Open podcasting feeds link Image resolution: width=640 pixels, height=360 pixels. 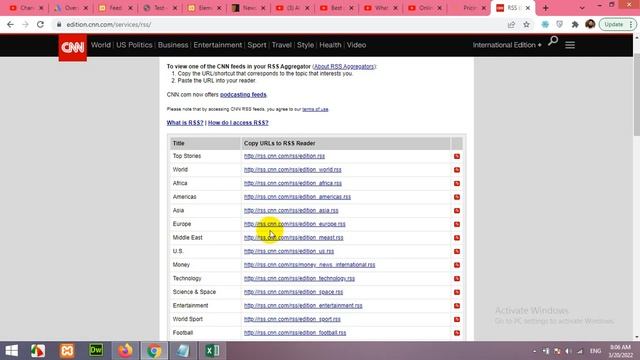pos(243,95)
